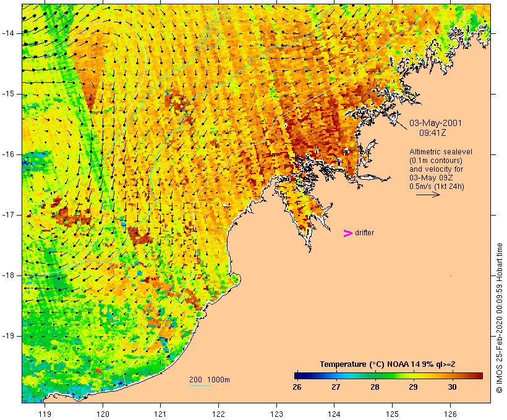Click the '(0.1m contours)' caption line

[436, 161]
